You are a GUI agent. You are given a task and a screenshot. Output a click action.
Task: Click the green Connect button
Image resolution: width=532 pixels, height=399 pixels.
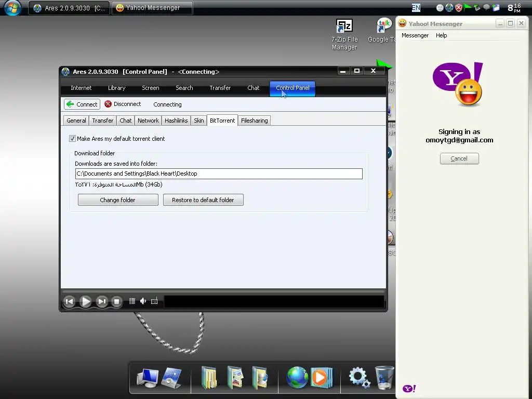(82, 104)
